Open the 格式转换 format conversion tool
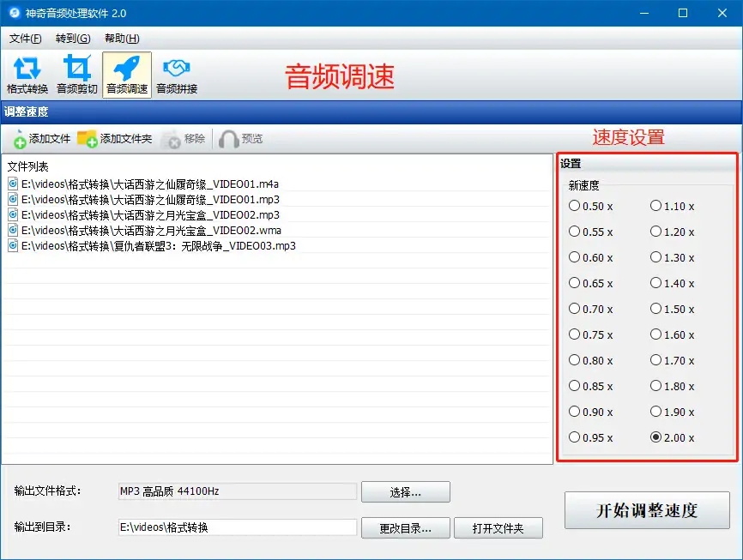Image resolution: width=743 pixels, height=560 pixels. click(27, 75)
